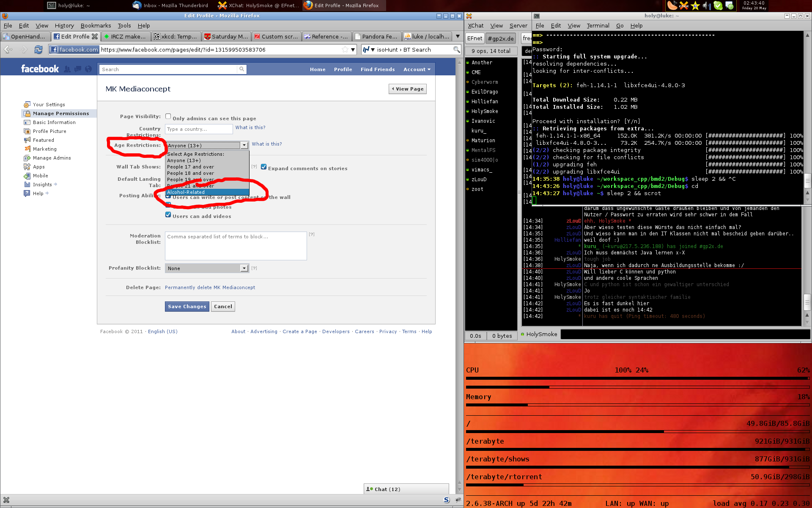Viewport: 812px width, 508px height.
Task: Click the Help sidebar icon
Action: point(27,193)
